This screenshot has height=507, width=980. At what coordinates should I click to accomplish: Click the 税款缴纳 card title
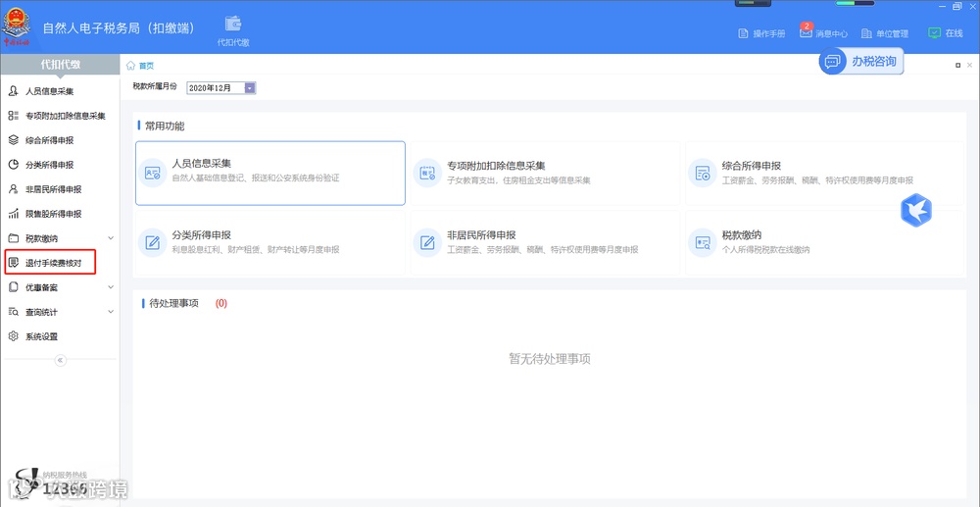pyautogui.click(x=742, y=235)
